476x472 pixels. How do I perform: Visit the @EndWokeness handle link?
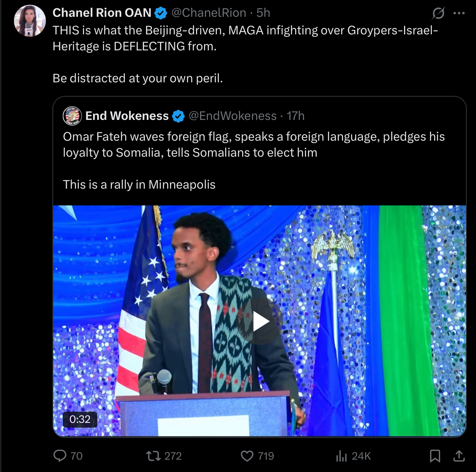pos(232,116)
